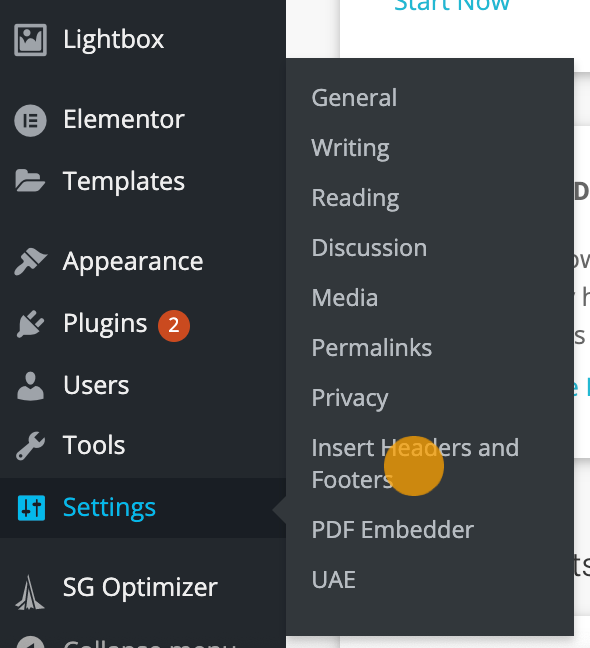
Task: Click the Settings sliders icon
Action: (31, 507)
